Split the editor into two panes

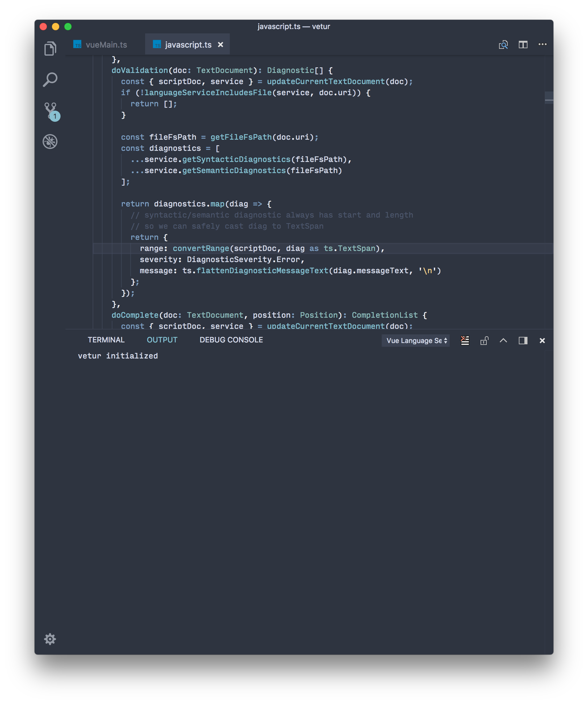click(523, 44)
